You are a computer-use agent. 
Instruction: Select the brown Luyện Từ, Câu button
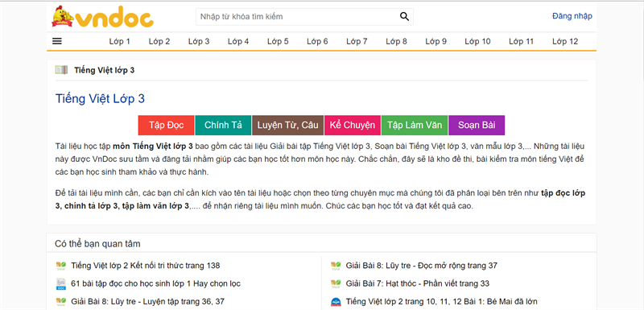coord(288,126)
